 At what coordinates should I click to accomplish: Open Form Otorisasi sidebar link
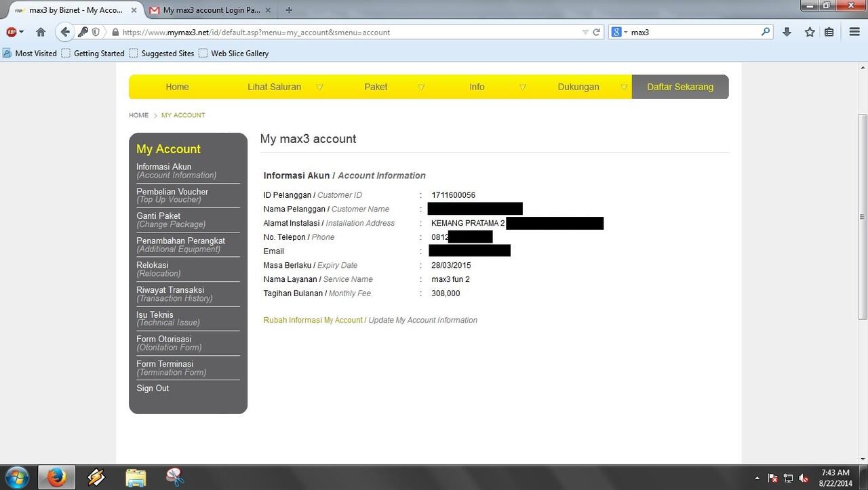[169, 343]
